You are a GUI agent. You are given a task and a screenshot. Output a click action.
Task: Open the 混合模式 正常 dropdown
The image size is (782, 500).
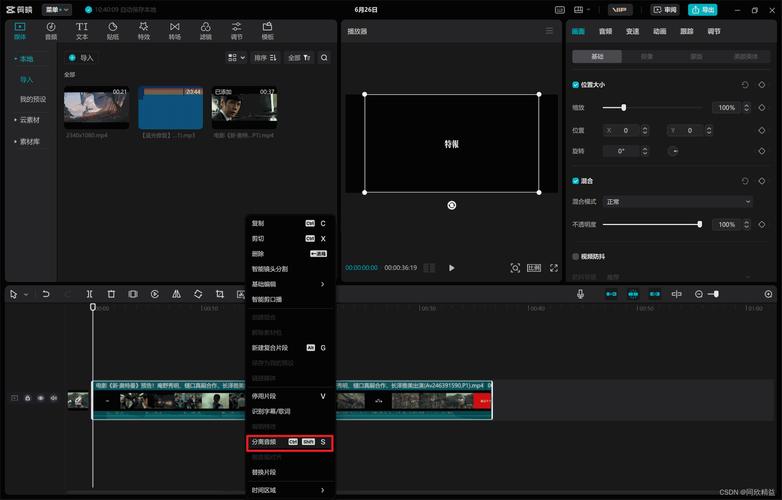[676, 202]
